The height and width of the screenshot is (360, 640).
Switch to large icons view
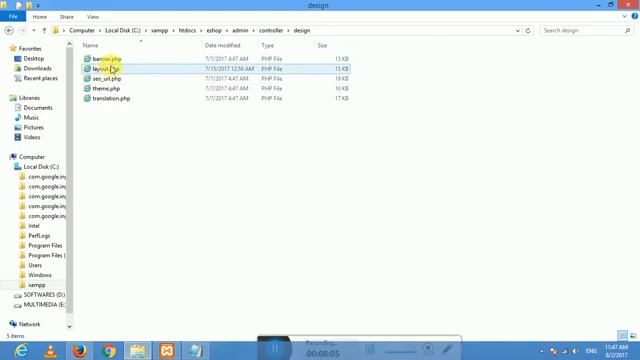[633, 336]
